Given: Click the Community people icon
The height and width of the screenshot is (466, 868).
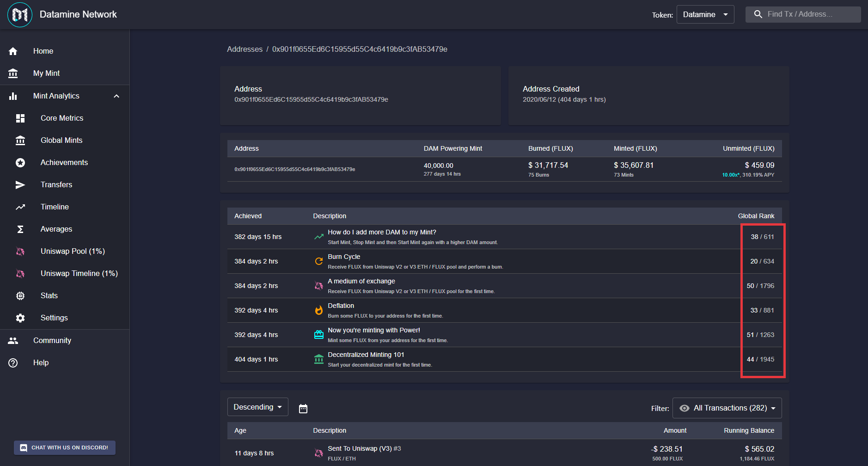Looking at the screenshot, I should click(13, 341).
